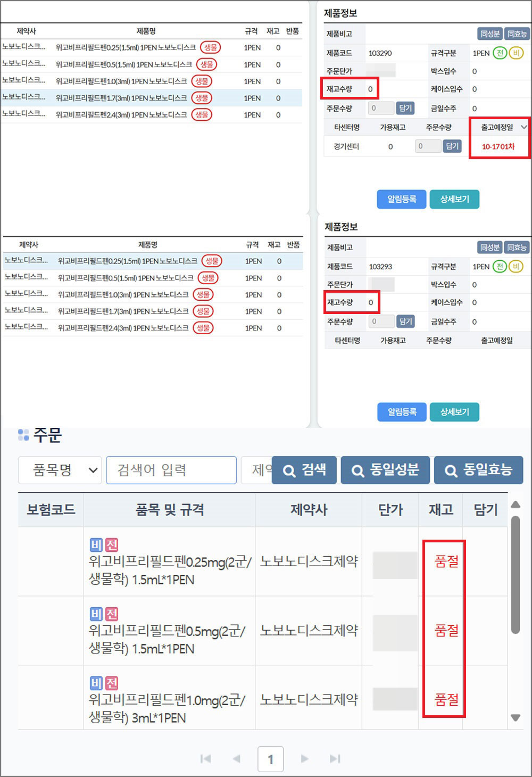The width and height of the screenshot is (532, 777).
Task: Click the 단가 column header in the order table
Action: pyautogui.click(x=390, y=510)
